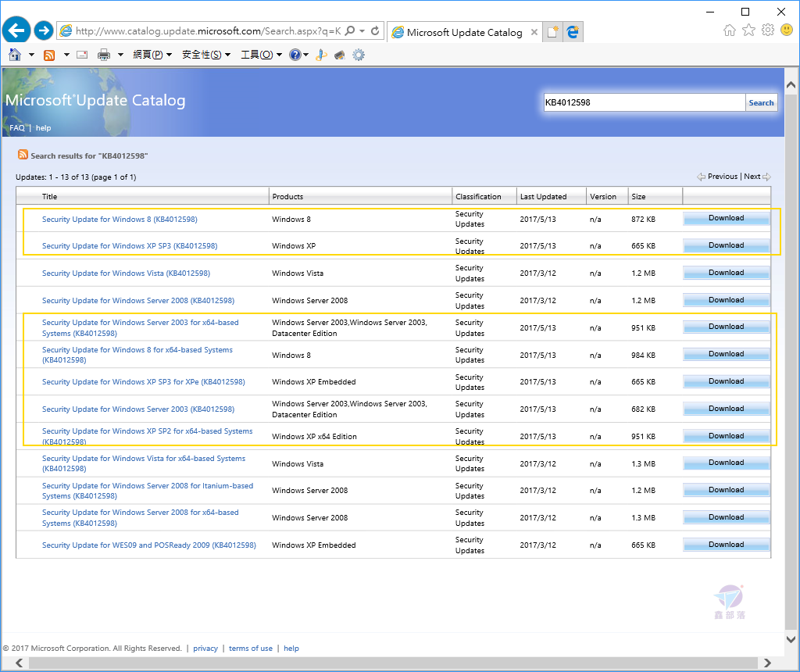800x672 pixels.
Task: Sort results by the Products column
Action: 287,196
